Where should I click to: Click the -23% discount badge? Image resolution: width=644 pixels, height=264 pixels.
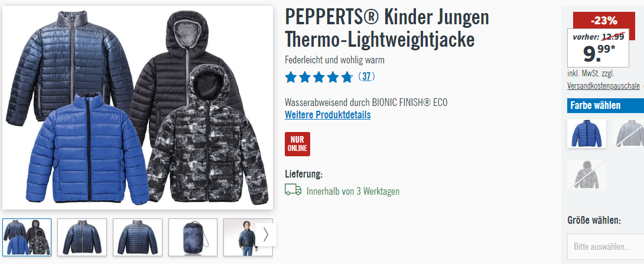604,21
